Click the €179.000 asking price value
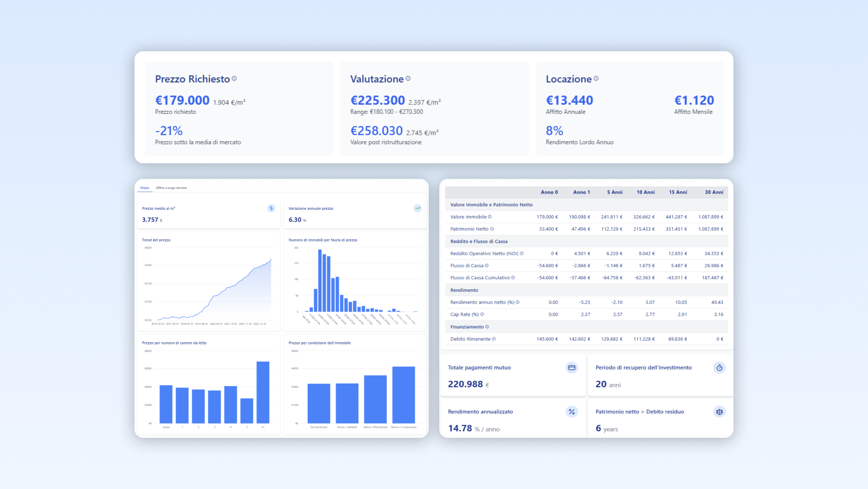Image resolution: width=868 pixels, height=489 pixels. point(182,100)
